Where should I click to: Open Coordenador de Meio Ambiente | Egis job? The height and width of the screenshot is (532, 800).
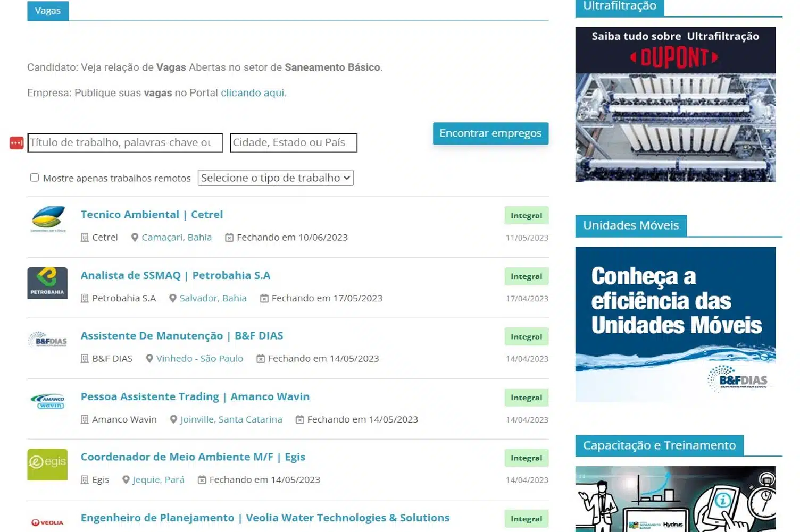[x=193, y=457]
